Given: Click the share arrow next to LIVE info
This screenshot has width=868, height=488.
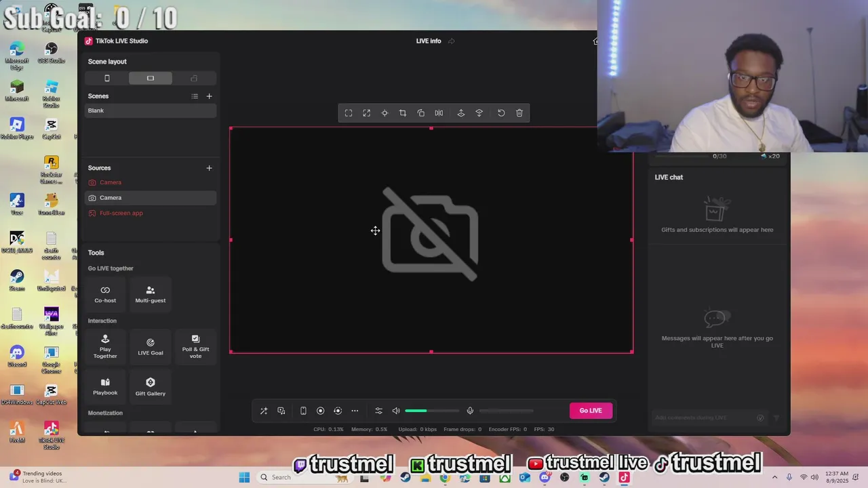Looking at the screenshot, I should pos(452,41).
